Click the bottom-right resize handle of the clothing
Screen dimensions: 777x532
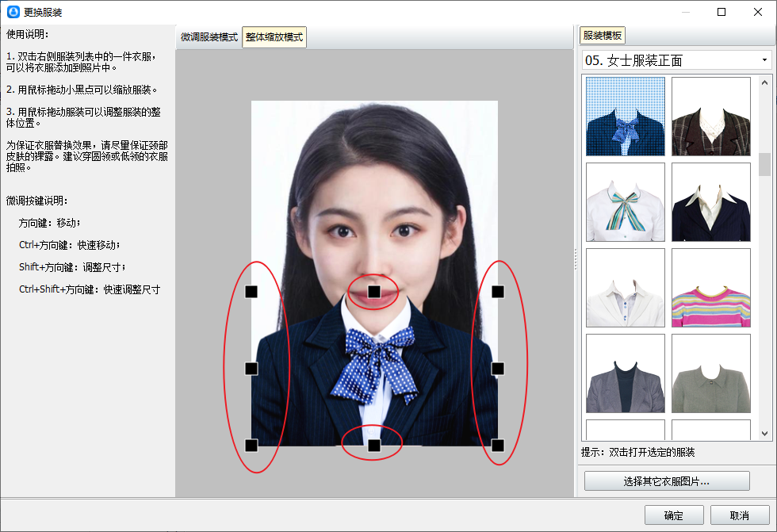click(498, 446)
